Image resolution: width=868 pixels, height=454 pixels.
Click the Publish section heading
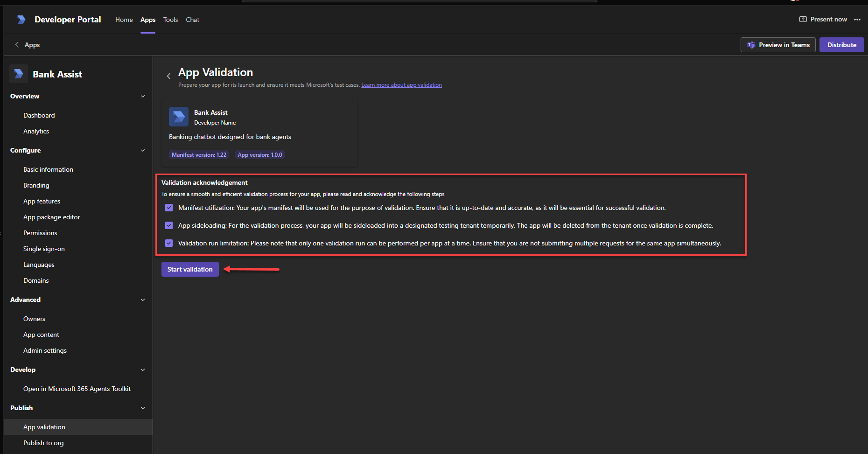21,408
